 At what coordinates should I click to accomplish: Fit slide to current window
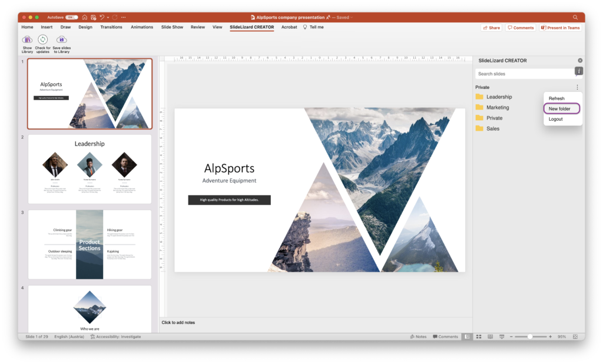pyautogui.click(x=575, y=337)
